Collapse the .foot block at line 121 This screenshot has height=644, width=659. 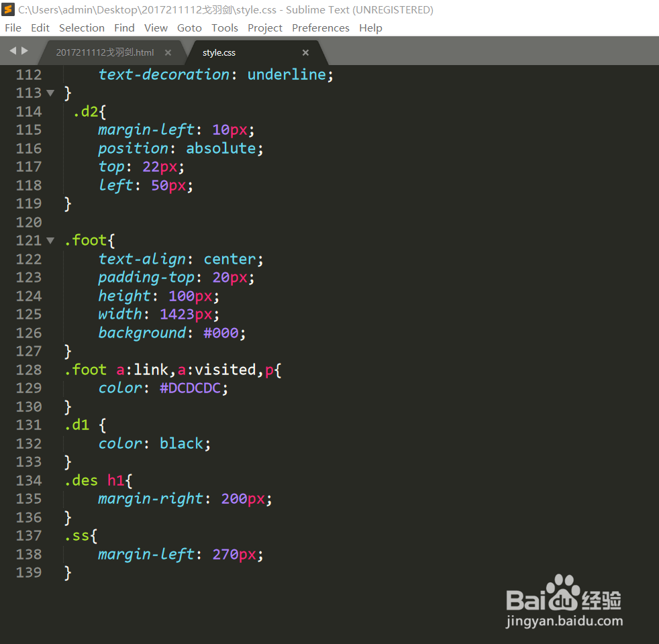[x=50, y=241]
